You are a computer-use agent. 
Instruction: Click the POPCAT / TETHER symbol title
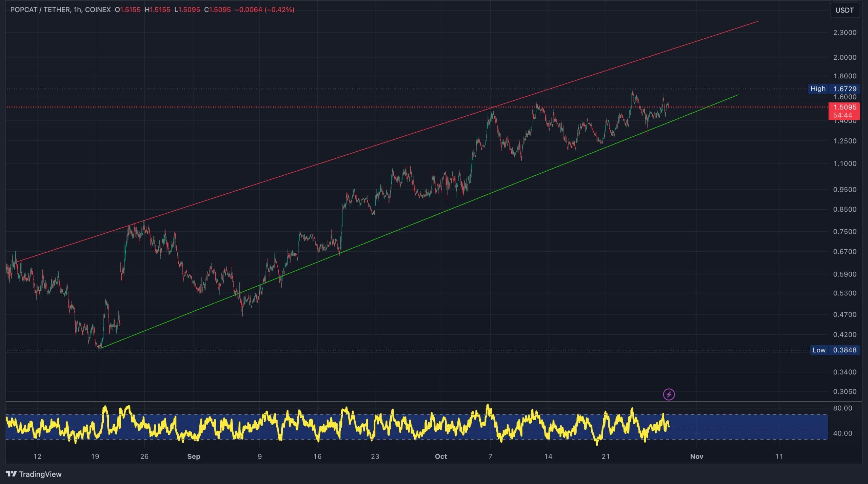(40, 9)
